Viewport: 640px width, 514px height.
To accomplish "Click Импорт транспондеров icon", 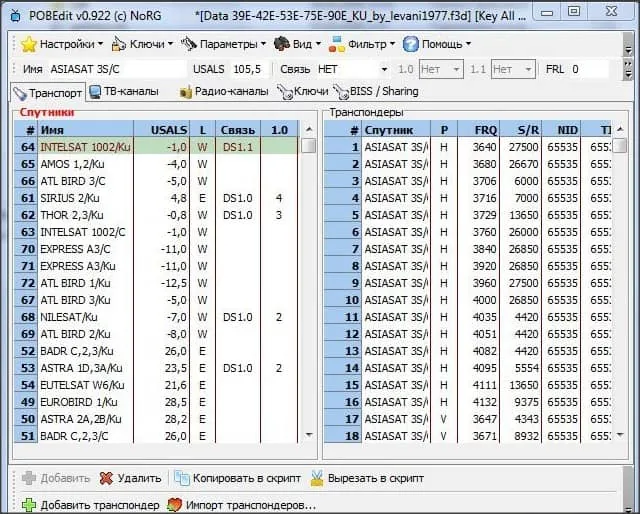I will (174, 505).
